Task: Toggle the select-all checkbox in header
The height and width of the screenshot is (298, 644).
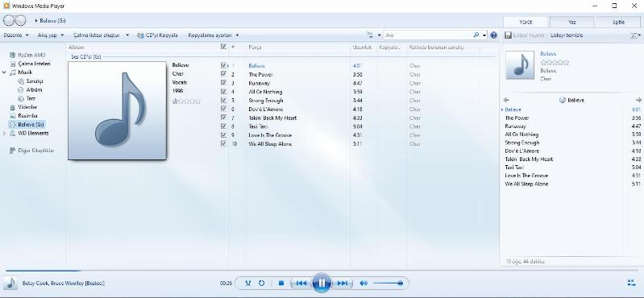Action: [223, 47]
